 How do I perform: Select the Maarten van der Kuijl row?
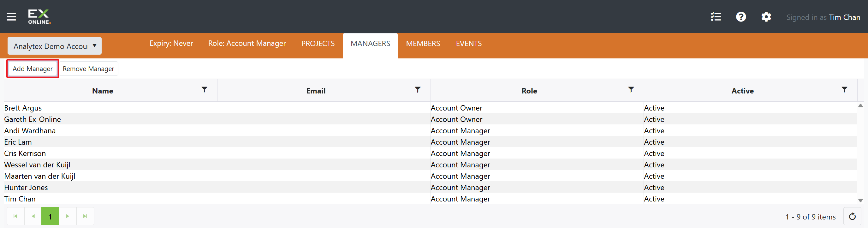[x=430, y=176]
